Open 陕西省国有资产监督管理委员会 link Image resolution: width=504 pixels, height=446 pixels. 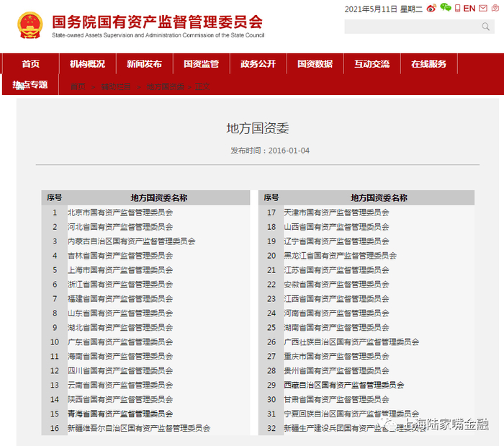[x=120, y=400]
